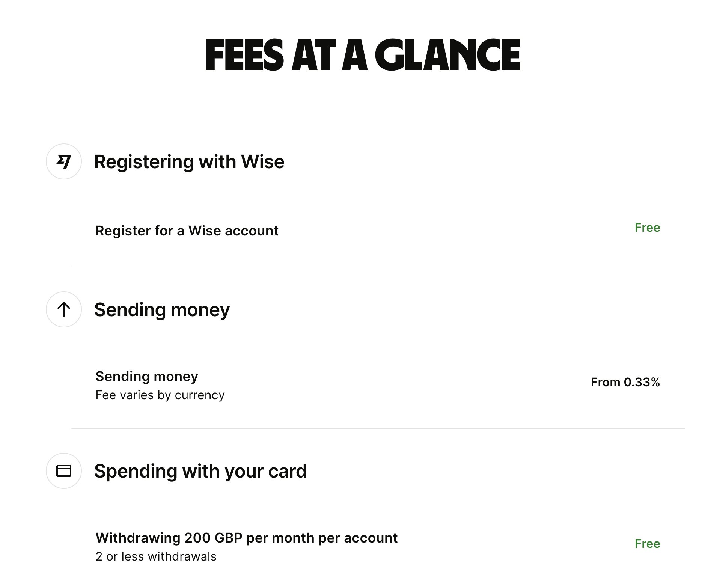Image resolution: width=717 pixels, height=588 pixels.
Task: Click the green Free label for withdrawals
Action: 647,544
